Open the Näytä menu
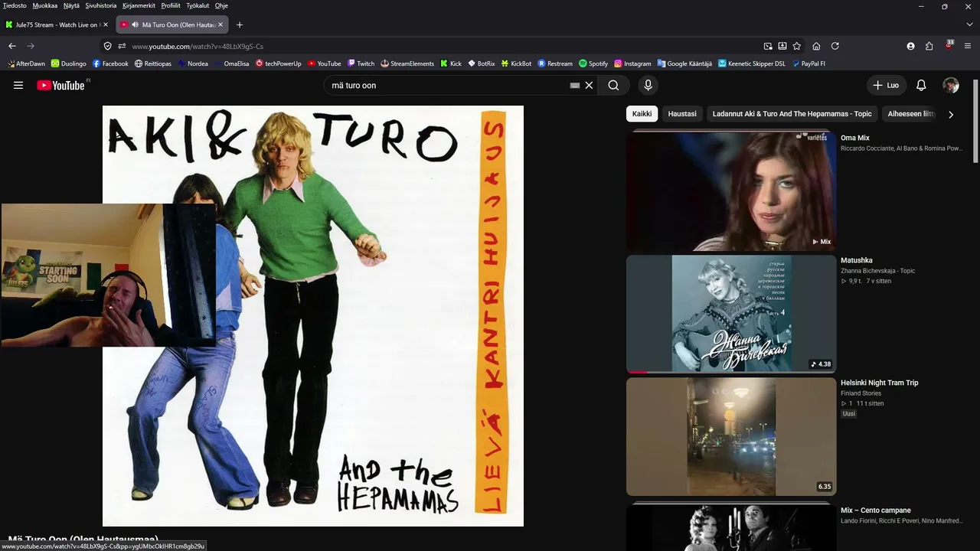 pos(71,5)
